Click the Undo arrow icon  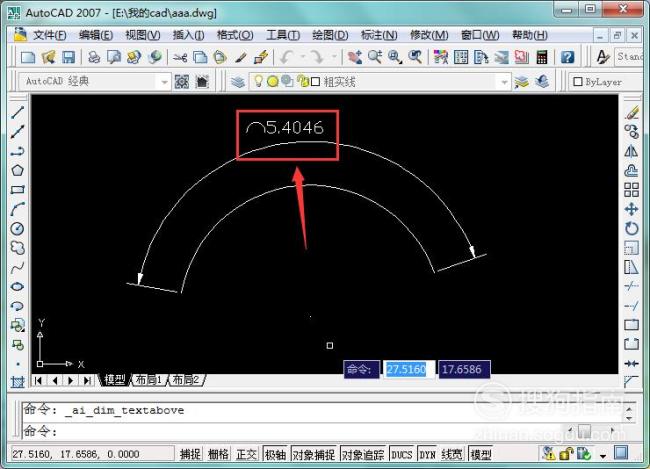(x=287, y=57)
